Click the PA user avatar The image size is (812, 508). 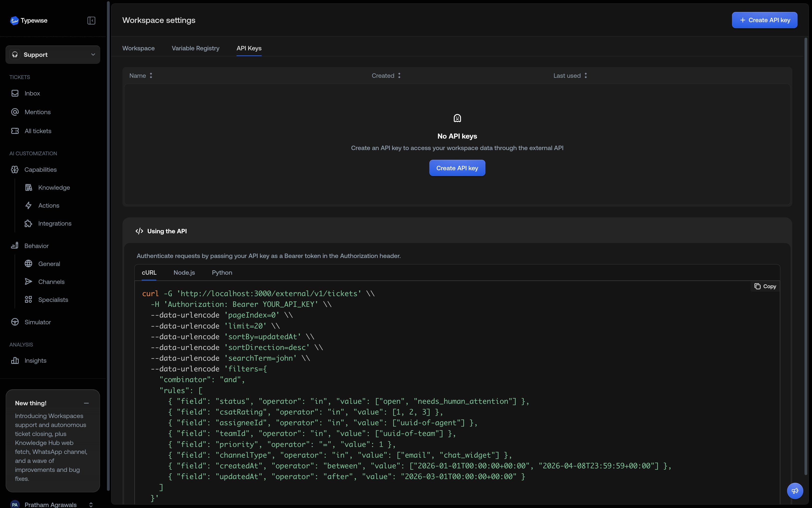coord(15,504)
